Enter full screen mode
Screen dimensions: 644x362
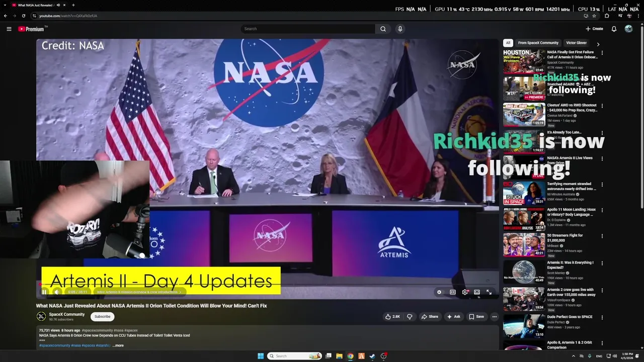tap(489, 292)
